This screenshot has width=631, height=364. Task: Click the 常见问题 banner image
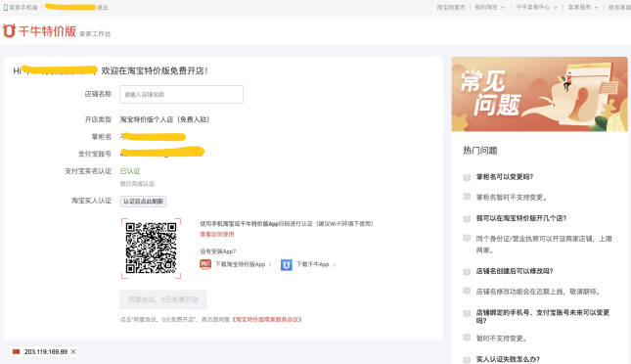[539, 94]
